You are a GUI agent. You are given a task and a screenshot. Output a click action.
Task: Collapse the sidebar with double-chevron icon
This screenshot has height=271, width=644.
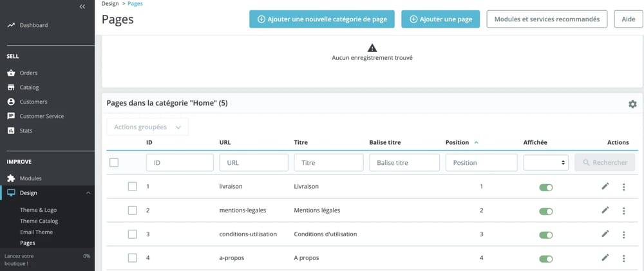(x=82, y=6)
